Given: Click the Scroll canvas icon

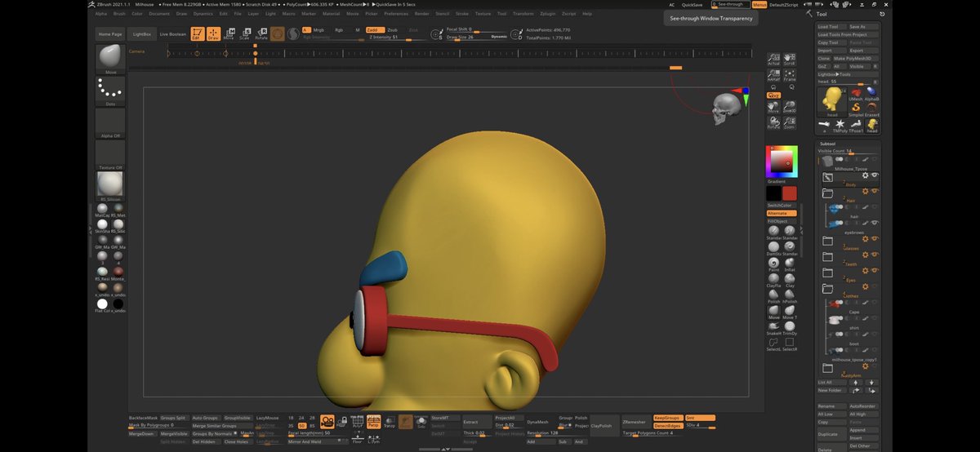Looking at the screenshot, I should point(789,60).
